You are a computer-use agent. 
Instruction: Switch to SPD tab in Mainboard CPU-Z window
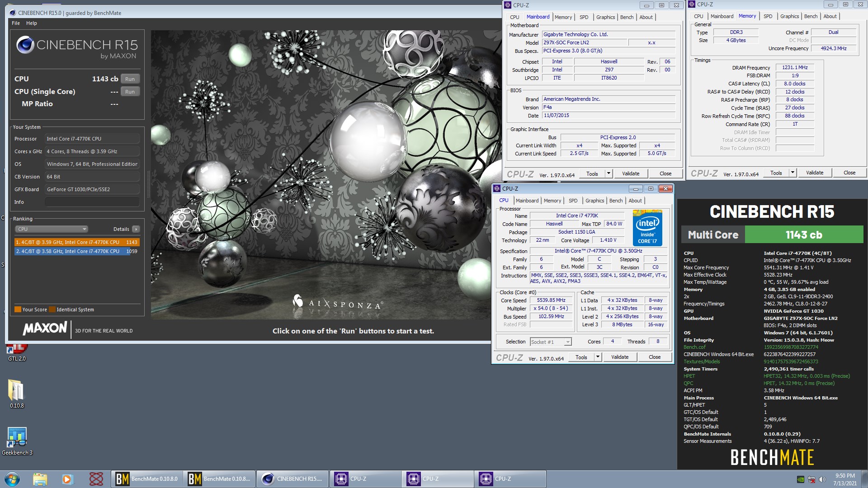[x=584, y=17]
